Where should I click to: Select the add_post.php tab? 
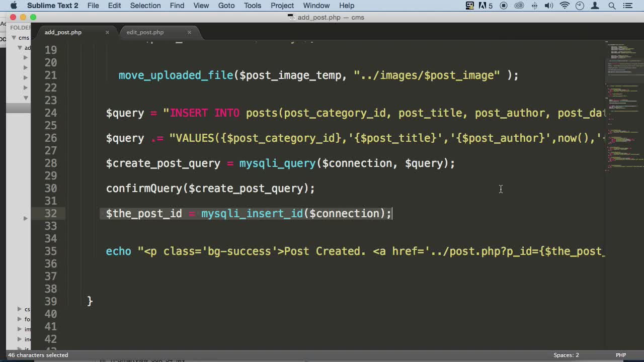pyautogui.click(x=63, y=32)
